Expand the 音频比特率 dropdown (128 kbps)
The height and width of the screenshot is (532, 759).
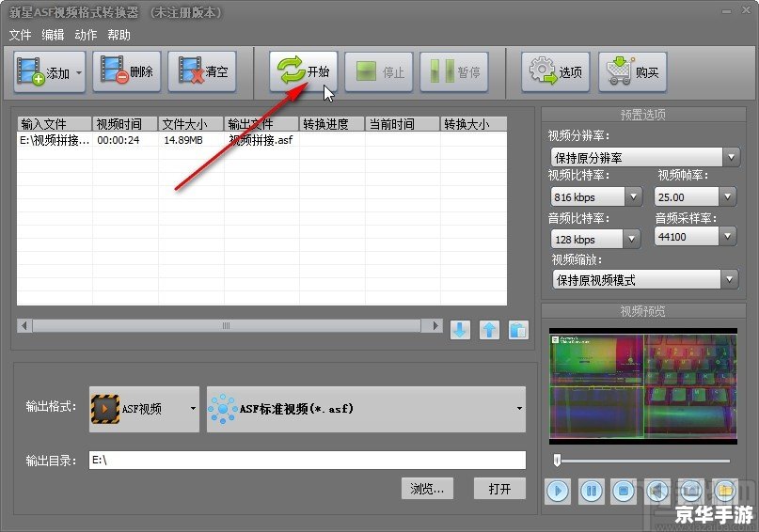pos(631,239)
